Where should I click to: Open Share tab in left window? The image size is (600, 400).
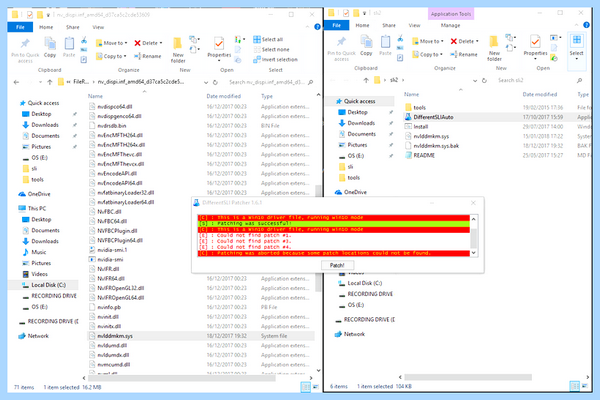coord(72,27)
